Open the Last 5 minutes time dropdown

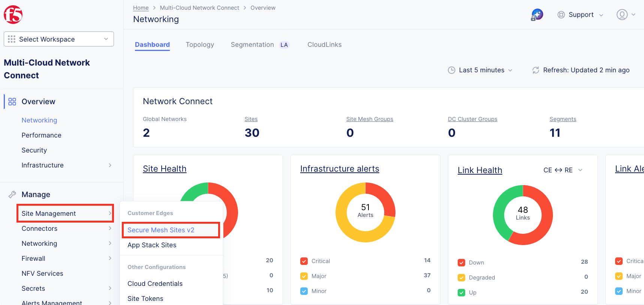click(481, 70)
